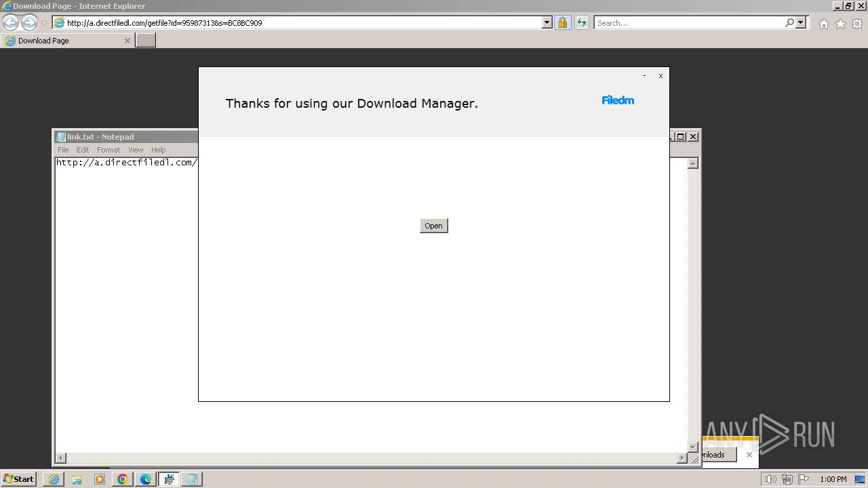This screenshot has height=488, width=868.
Task: Click the Show desktop button
Action: click(x=860, y=479)
